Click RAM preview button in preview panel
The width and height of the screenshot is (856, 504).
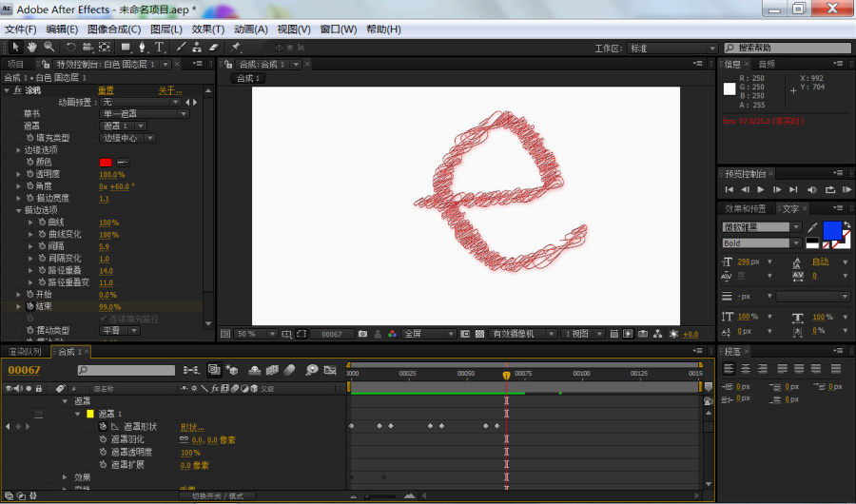tap(846, 189)
